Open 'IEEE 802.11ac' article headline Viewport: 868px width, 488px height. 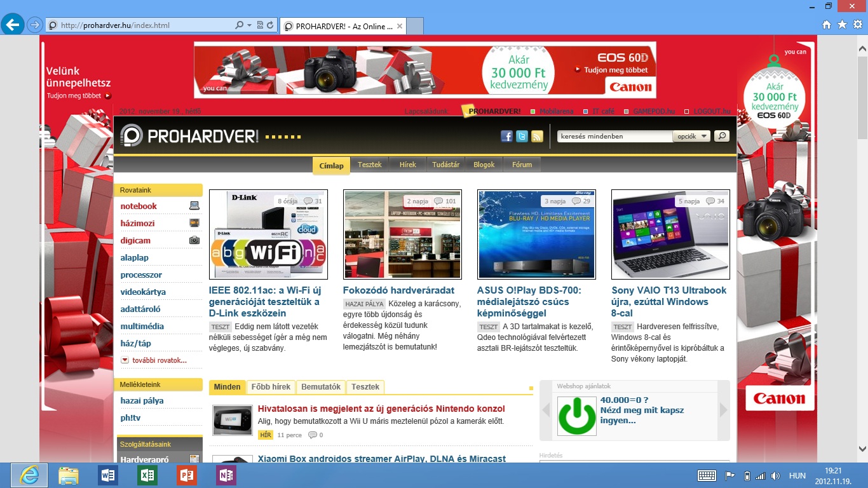tap(264, 302)
